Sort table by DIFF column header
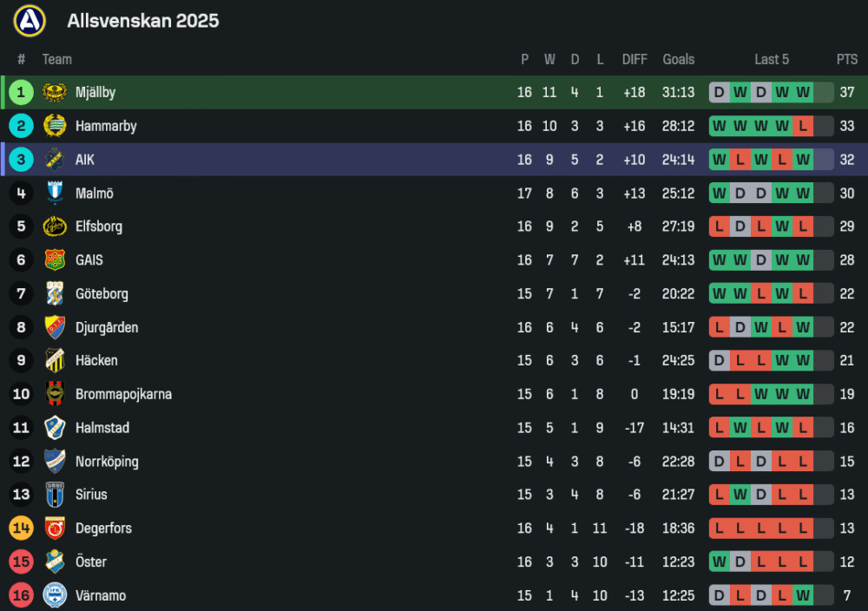This screenshot has height=611, width=868. 635,59
